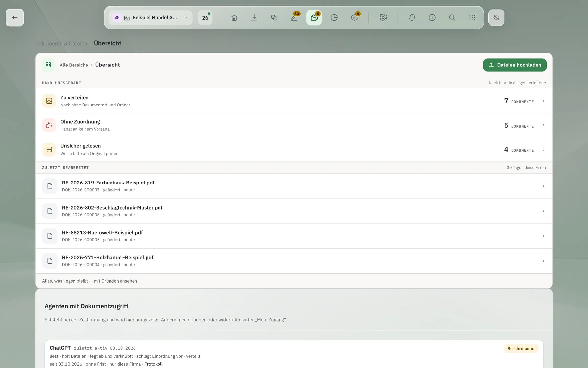
Task: Open the notifications bell
Action: click(412, 18)
